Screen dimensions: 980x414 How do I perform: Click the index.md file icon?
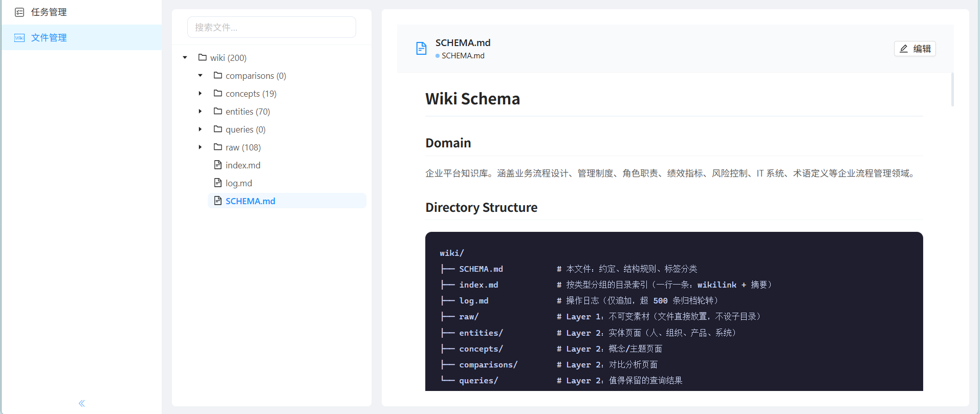(218, 165)
